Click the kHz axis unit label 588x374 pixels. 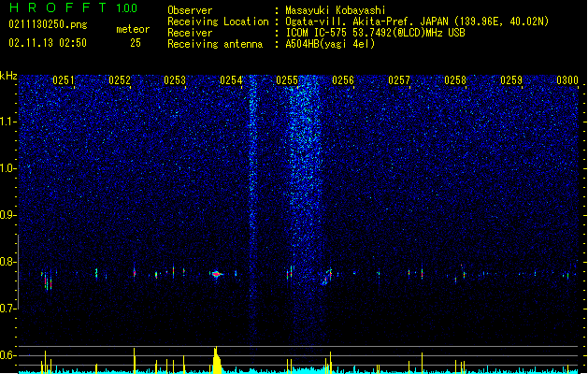[x=8, y=76]
